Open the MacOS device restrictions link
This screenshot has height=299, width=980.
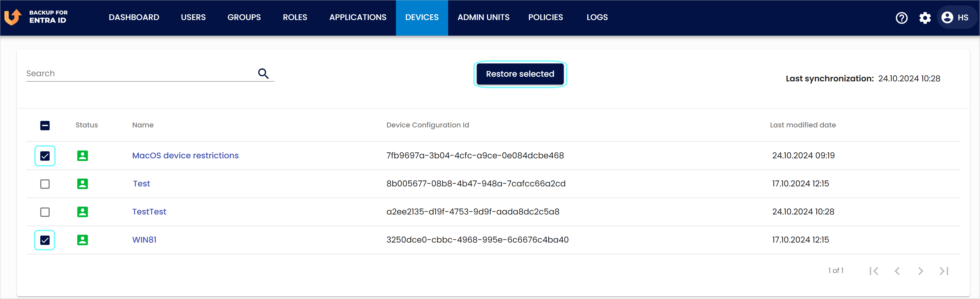click(x=185, y=155)
